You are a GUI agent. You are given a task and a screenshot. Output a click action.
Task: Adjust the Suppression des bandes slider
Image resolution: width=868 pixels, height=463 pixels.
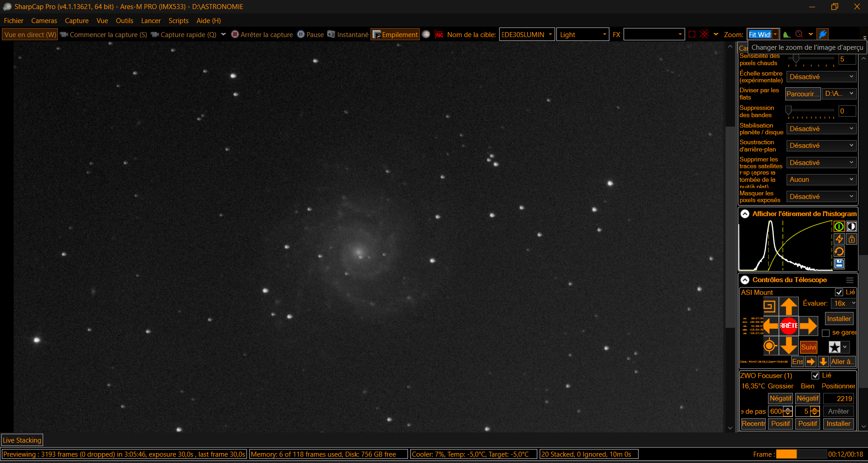pyautogui.click(x=811, y=111)
